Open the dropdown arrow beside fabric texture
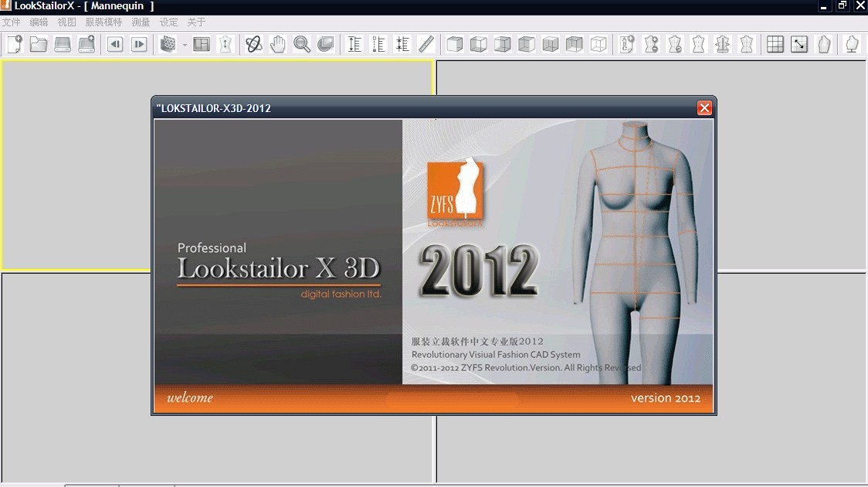Image resolution: width=868 pixels, height=487 pixels. 185,45
